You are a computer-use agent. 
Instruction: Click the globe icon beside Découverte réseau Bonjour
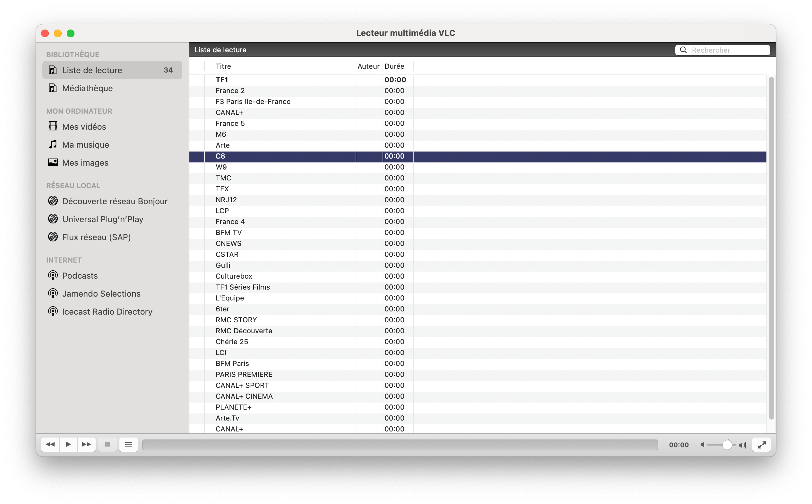pyautogui.click(x=53, y=201)
